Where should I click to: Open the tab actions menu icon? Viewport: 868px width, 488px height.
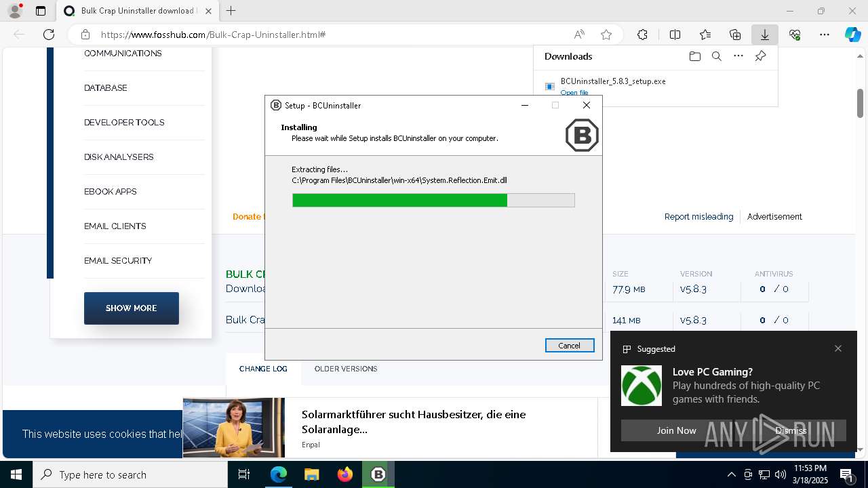pos(41,11)
